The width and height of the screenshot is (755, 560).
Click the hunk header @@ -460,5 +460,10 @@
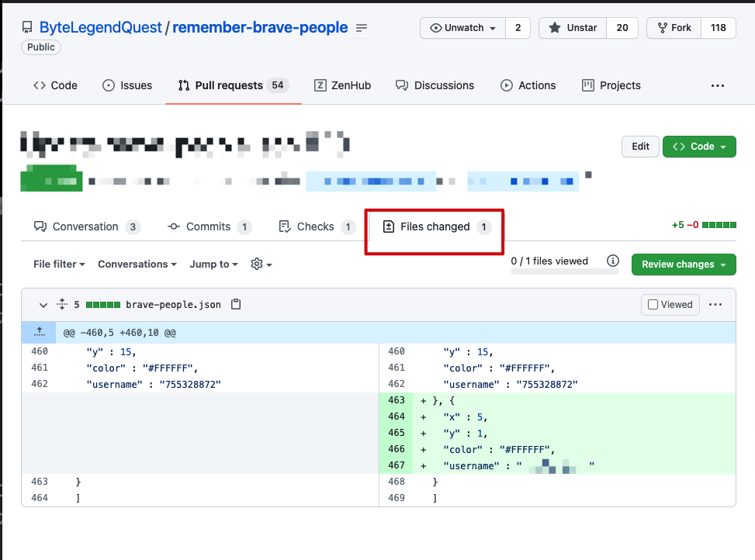[x=119, y=333]
